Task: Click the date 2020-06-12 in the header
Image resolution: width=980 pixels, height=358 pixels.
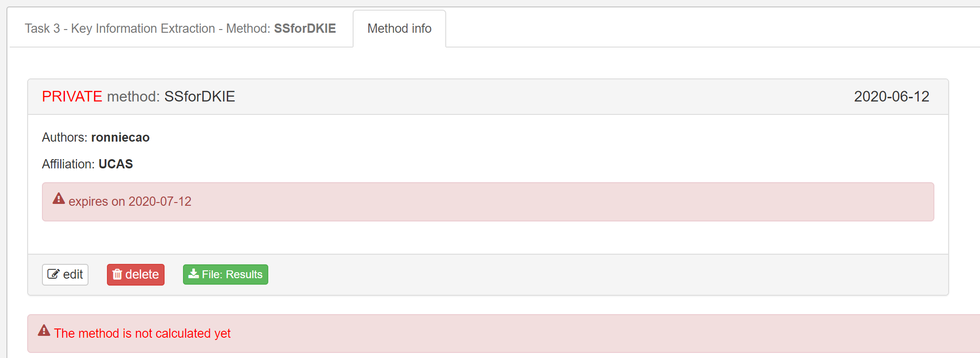Action: (891, 96)
